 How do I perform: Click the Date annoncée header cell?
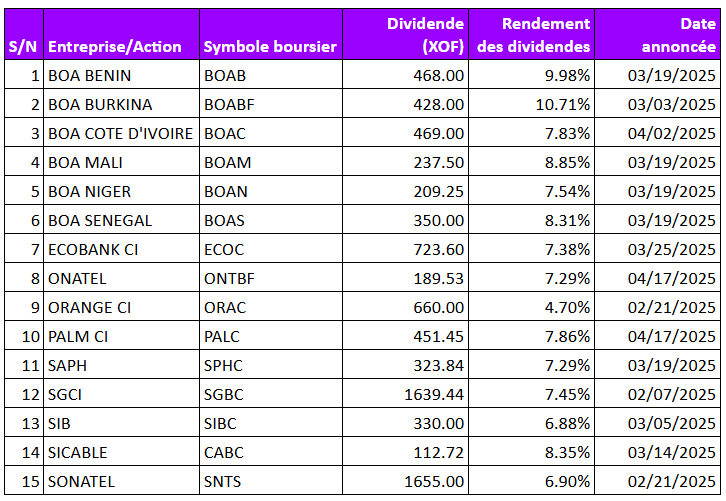point(657,35)
